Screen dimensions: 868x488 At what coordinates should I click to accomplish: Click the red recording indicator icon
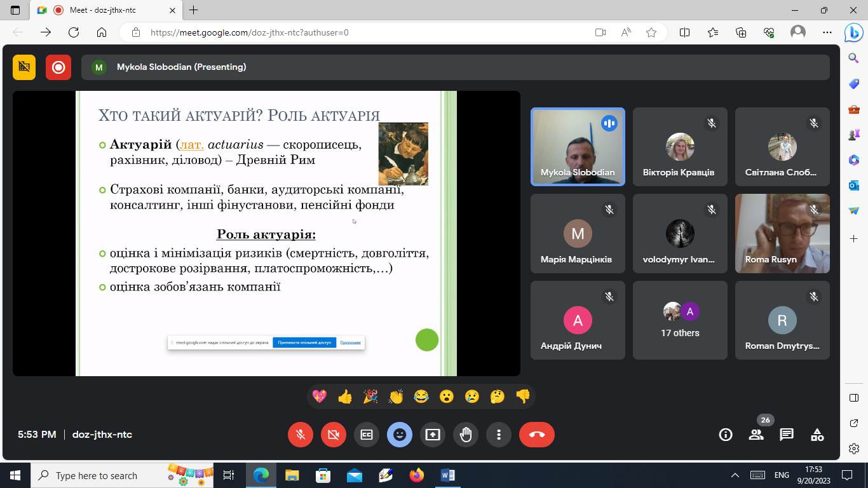(x=58, y=67)
